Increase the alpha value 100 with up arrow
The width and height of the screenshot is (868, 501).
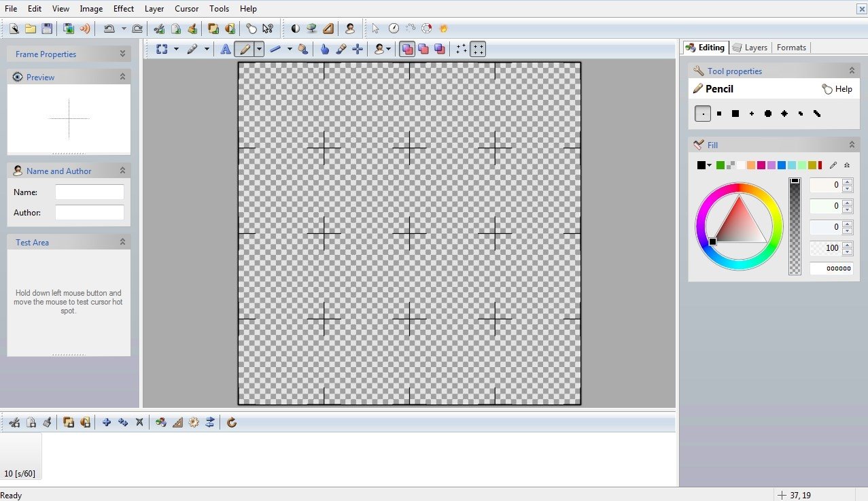tap(847, 245)
